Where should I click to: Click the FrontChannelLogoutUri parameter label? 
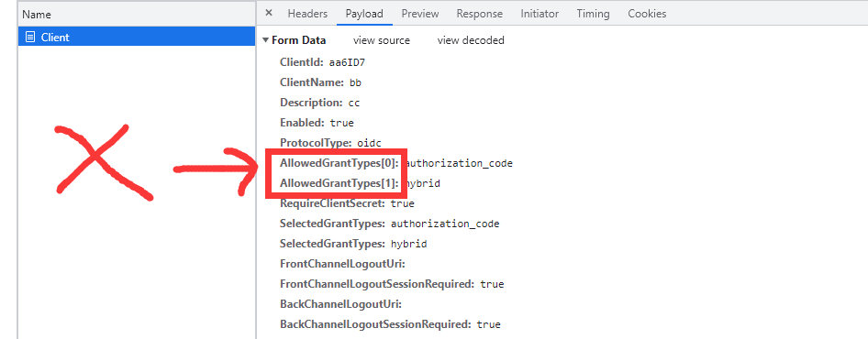pyautogui.click(x=343, y=264)
